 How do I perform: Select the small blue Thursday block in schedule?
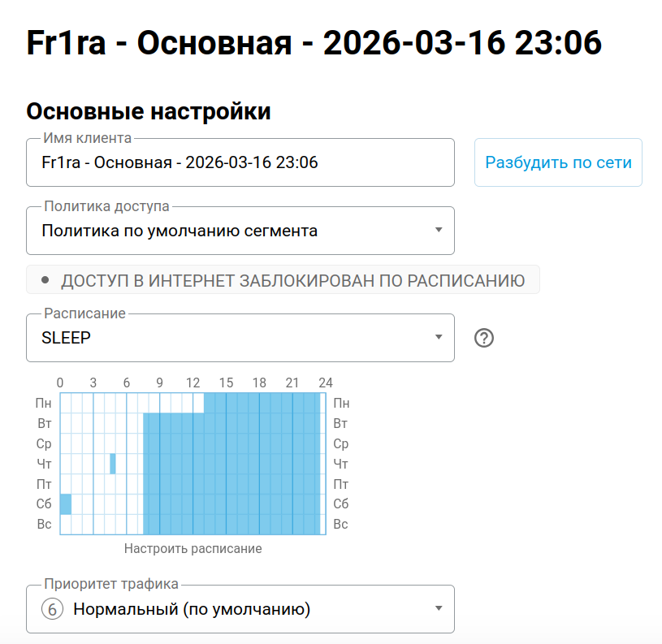coord(113,463)
